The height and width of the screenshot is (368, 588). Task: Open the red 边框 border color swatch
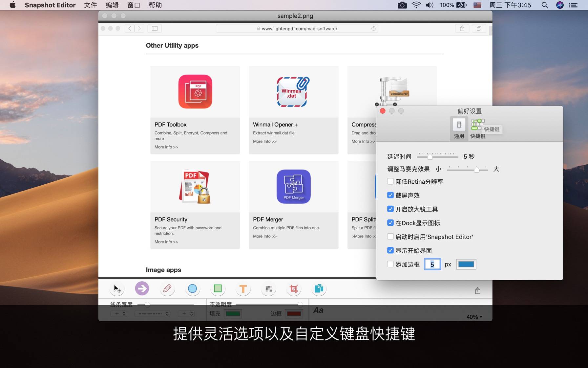tap(294, 314)
